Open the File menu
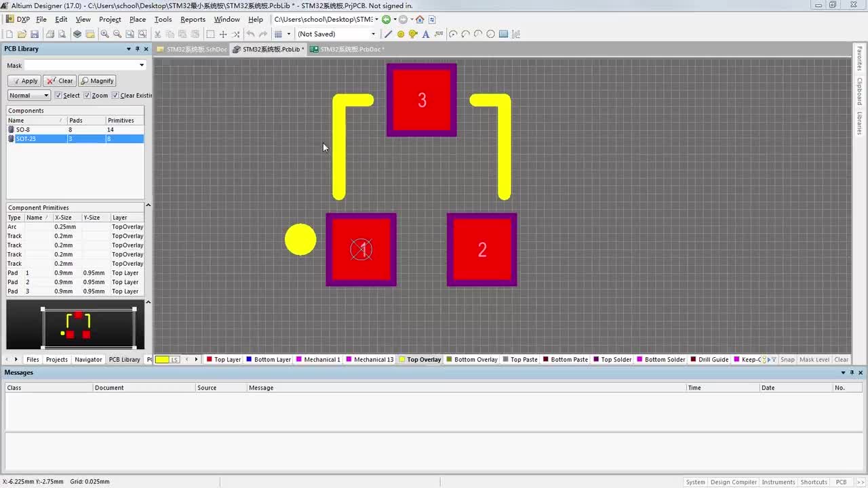The width and height of the screenshot is (868, 488). click(x=41, y=20)
